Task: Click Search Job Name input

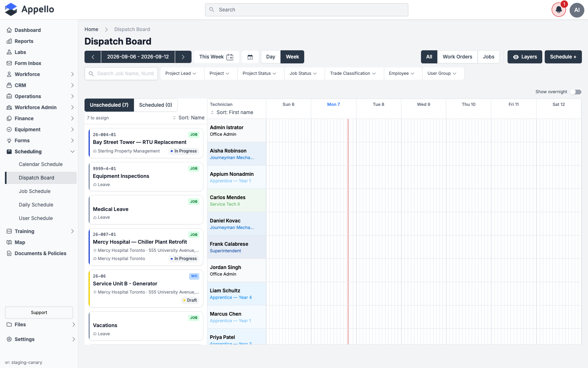Action: click(121, 74)
